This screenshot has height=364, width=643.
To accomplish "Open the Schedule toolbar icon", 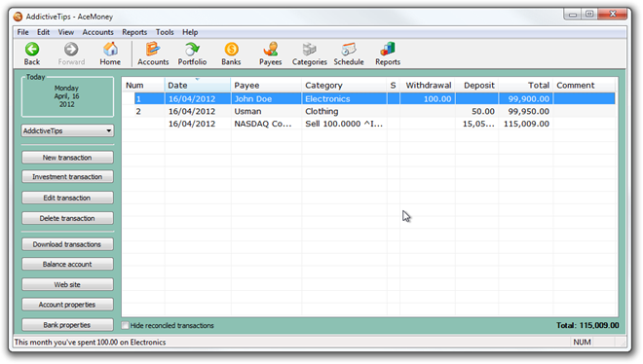I will [349, 54].
